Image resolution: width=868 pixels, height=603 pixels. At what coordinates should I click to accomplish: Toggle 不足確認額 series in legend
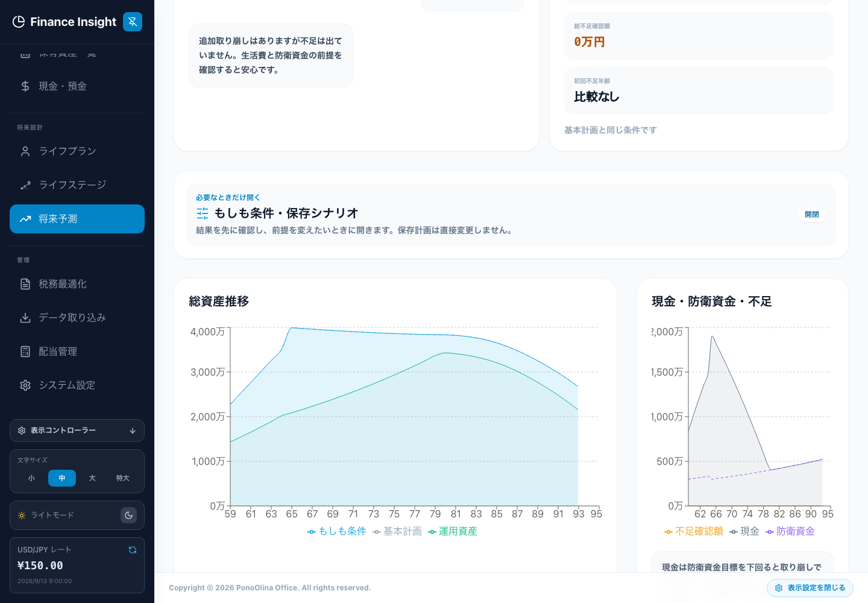tap(694, 531)
